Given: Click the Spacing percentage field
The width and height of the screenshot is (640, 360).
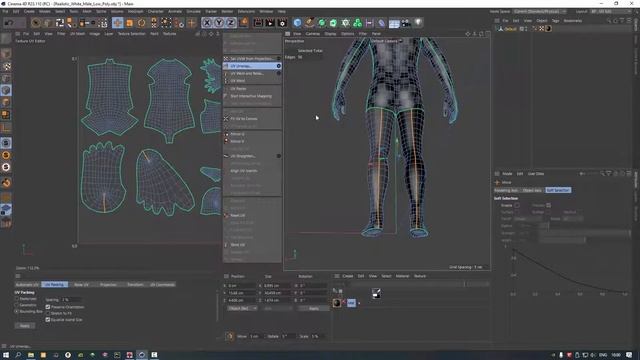Looking at the screenshot, I should click(71, 300).
